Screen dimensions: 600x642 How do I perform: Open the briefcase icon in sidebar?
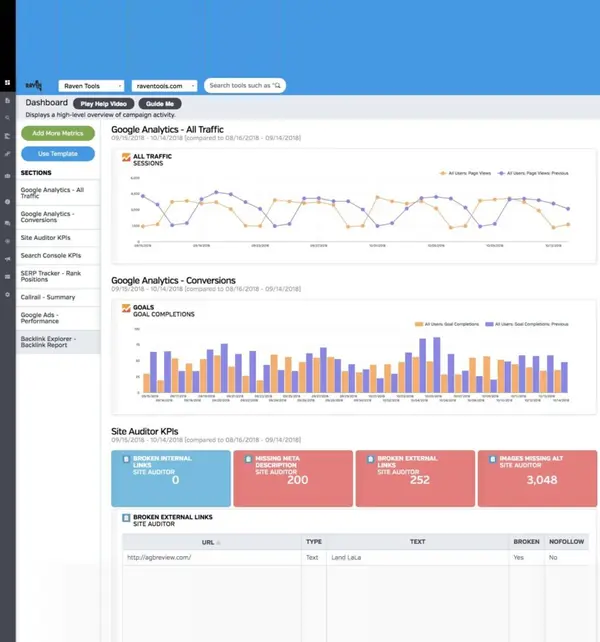pos(7,176)
